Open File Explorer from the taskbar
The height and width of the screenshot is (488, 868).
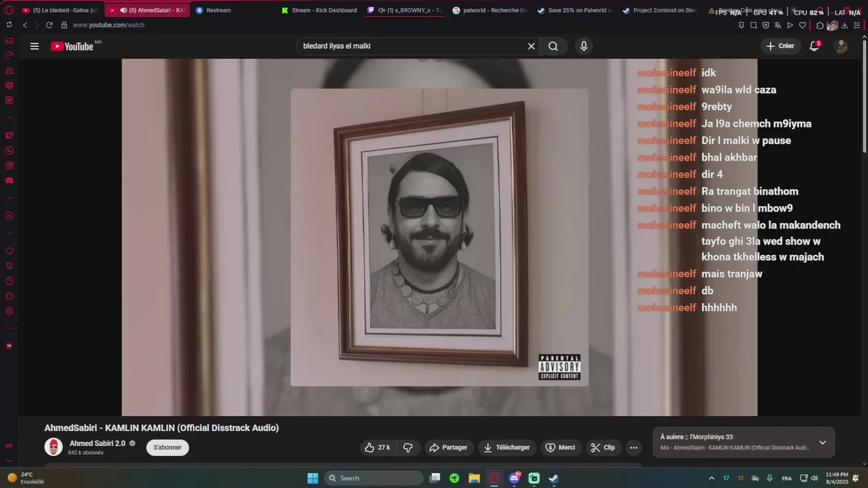(474, 478)
